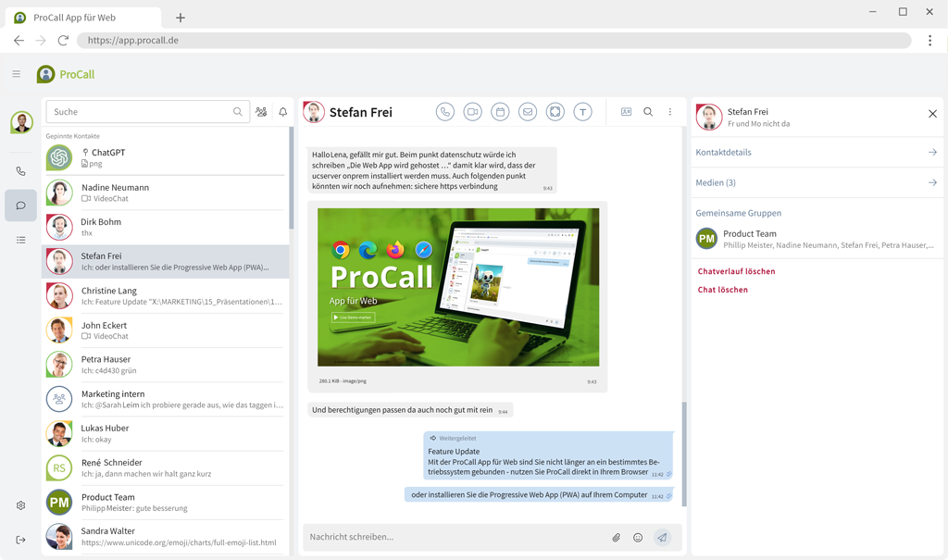Click the message starting "Hallo Lena, gefällt mir gut"
948x560 pixels.
[x=432, y=170]
